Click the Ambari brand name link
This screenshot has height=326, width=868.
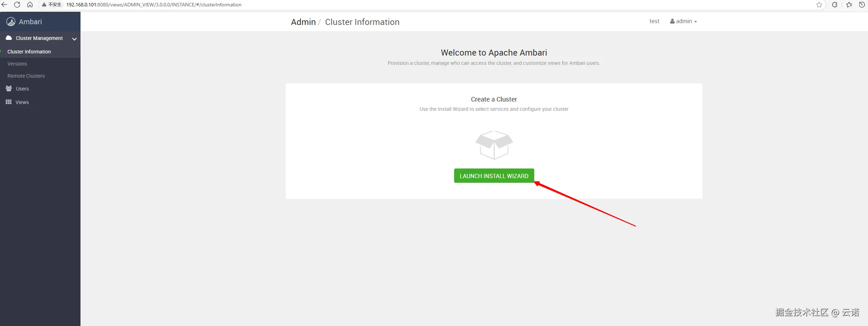pos(30,22)
